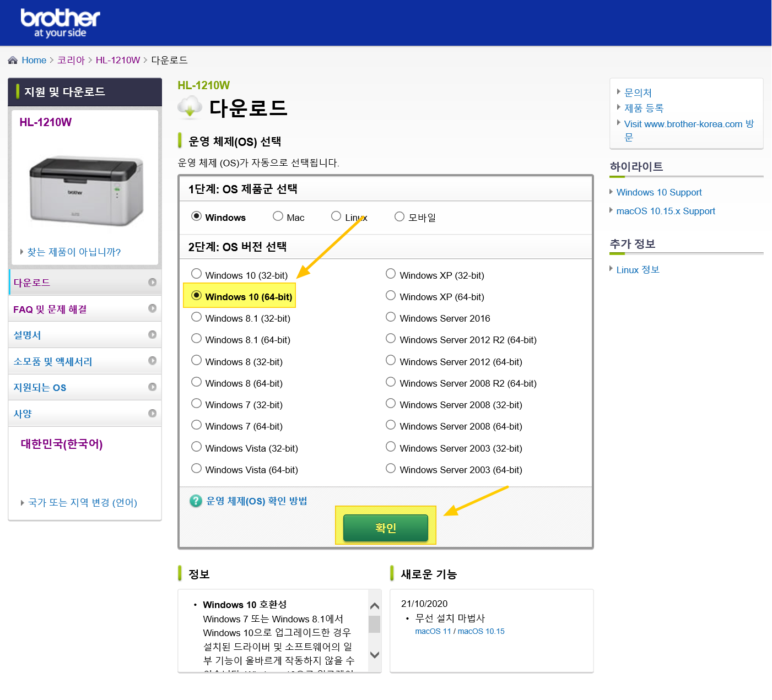Open the 사양 sidebar item
The width and height of the screenshot is (772, 700).
coord(85,414)
